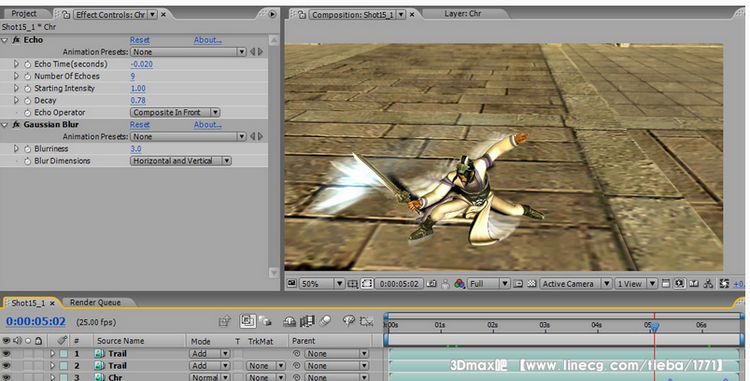Click About link for Echo effect
Screen dimensions: 750x381
[208, 40]
